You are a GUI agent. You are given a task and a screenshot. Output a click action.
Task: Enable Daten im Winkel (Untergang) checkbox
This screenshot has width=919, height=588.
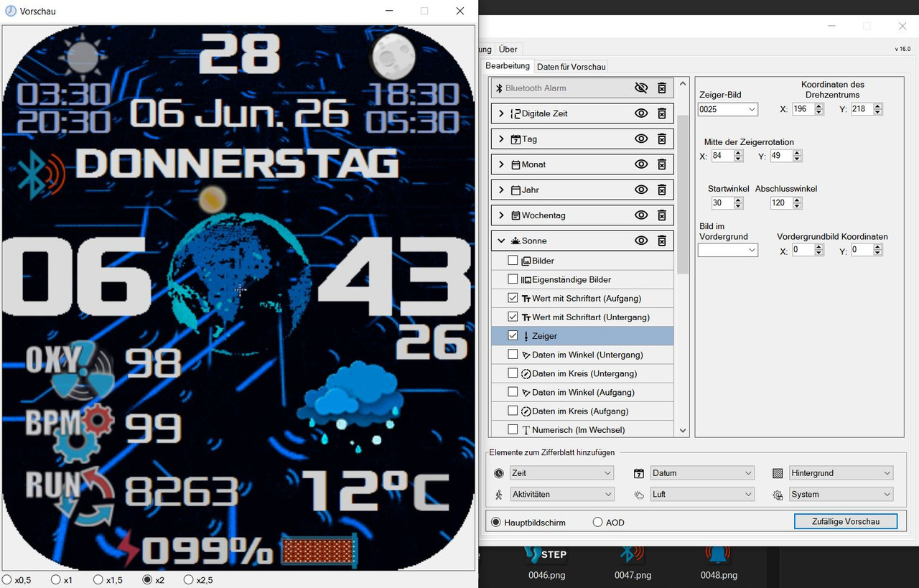click(513, 355)
